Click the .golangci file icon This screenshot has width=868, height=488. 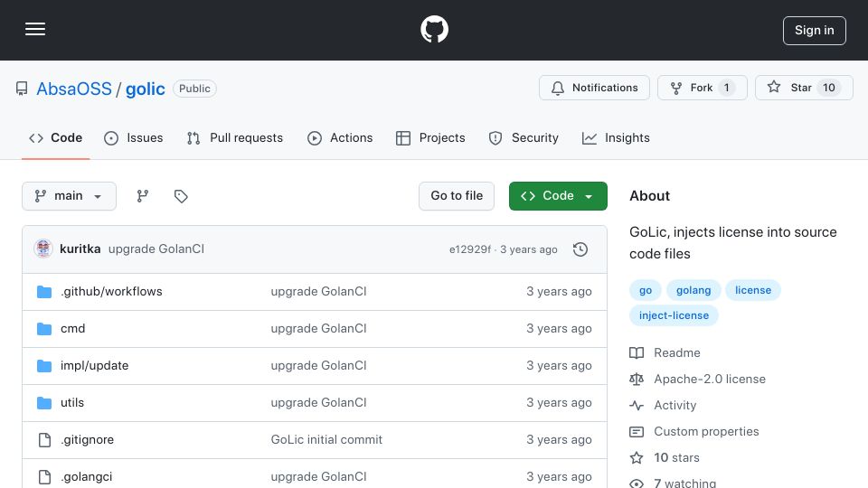(x=45, y=477)
